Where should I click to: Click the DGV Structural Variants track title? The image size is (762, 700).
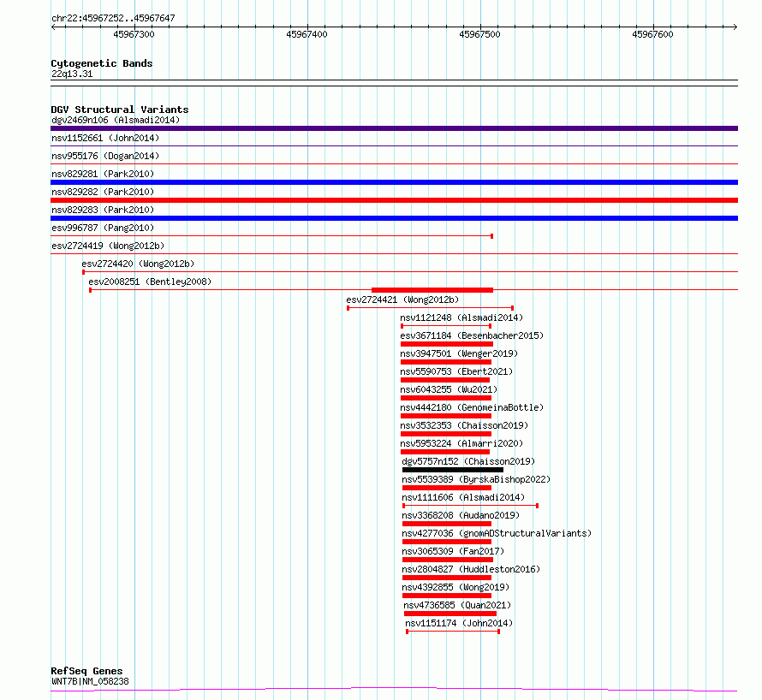click(120, 110)
